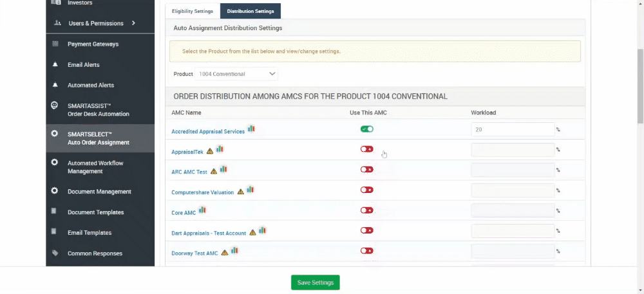
Task: Click the Email Templates page icon
Action: pos(54,232)
